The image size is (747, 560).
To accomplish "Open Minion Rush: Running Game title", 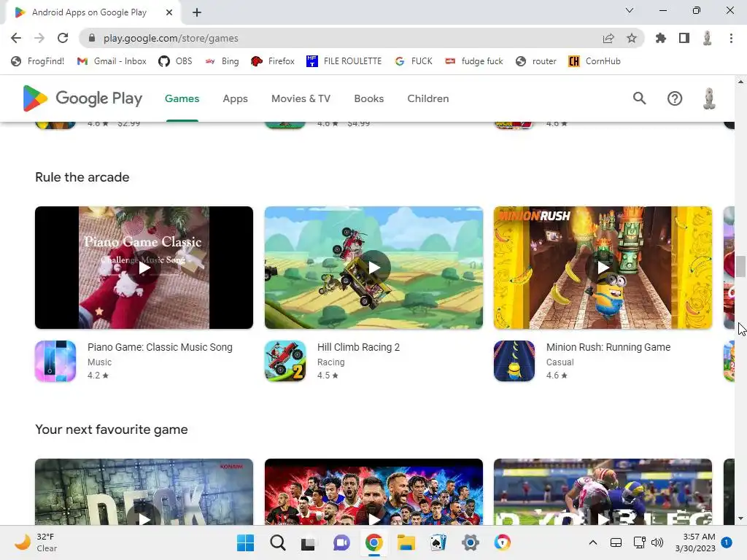I will point(608,347).
